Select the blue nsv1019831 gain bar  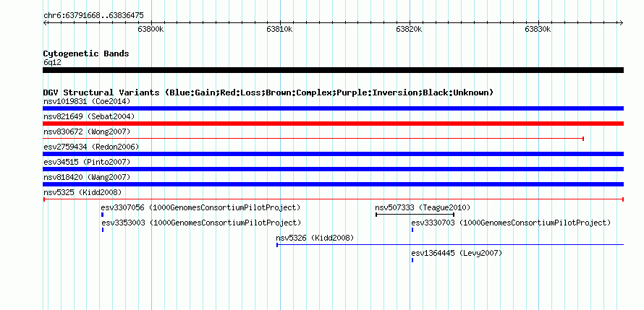333,108
